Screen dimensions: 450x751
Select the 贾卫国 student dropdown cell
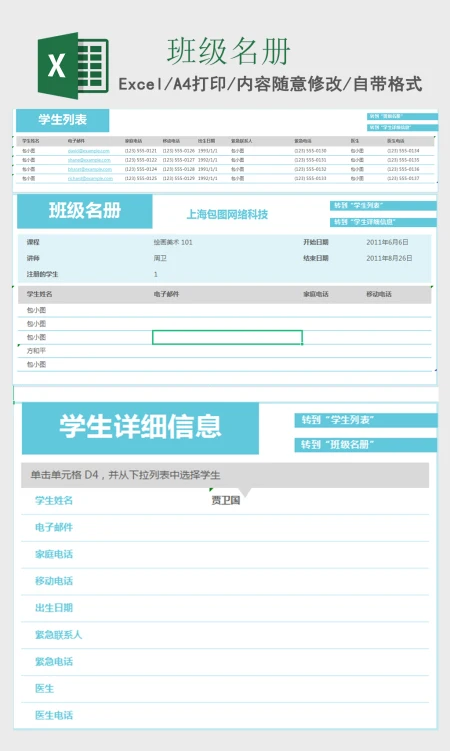click(225, 501)
